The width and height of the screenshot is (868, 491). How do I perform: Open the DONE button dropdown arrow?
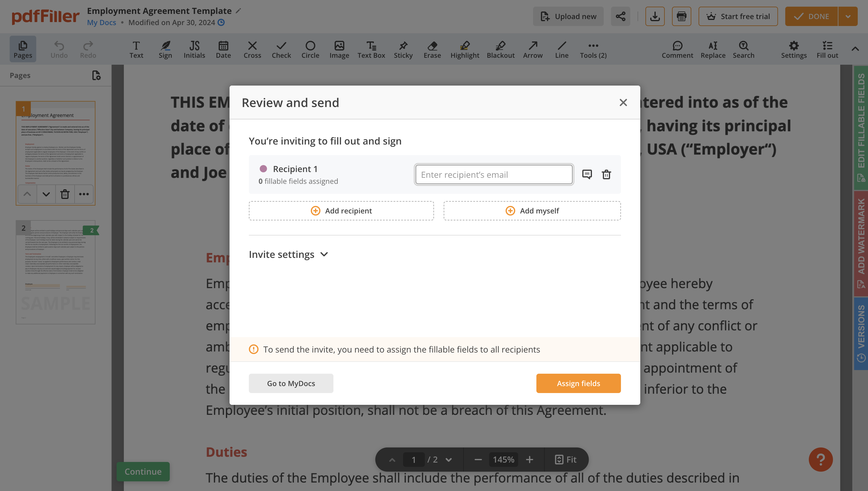point(848,16)
